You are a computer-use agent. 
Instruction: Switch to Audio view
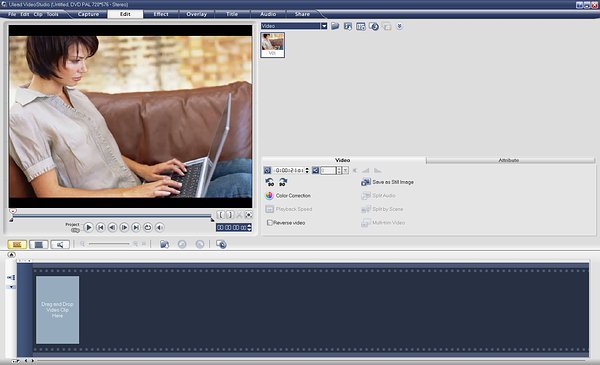pyautogui.click(x=60, y=244)
